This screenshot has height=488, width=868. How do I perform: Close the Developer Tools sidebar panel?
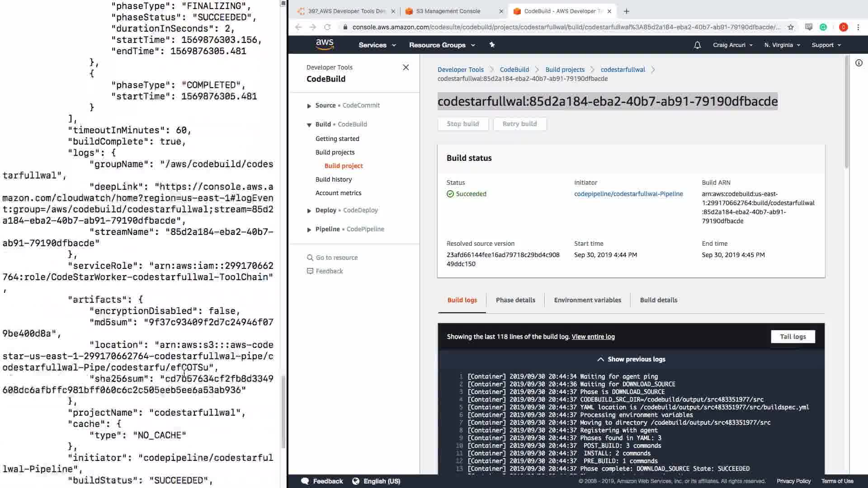tap(406, 67)
